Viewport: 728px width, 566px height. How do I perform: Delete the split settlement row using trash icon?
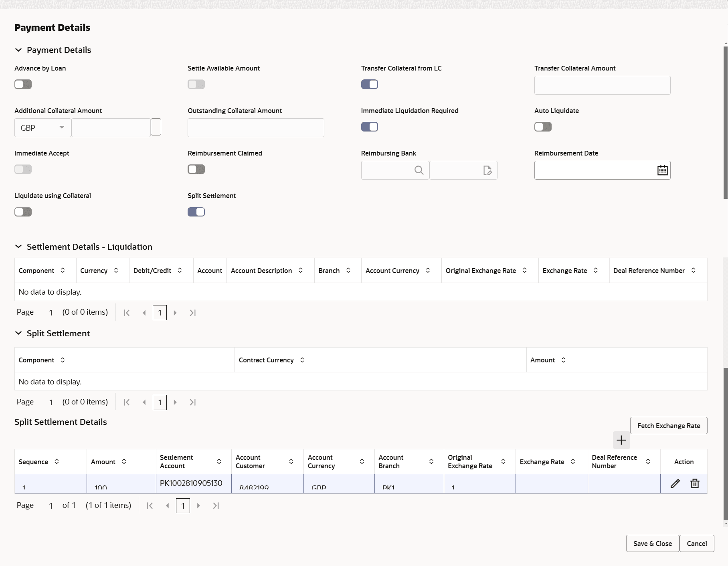[694, 483]
